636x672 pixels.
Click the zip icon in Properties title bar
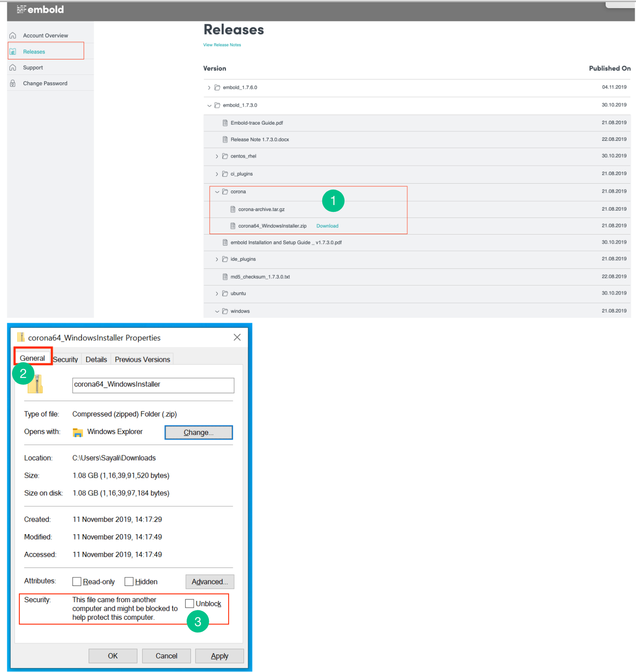coord(21,337)
